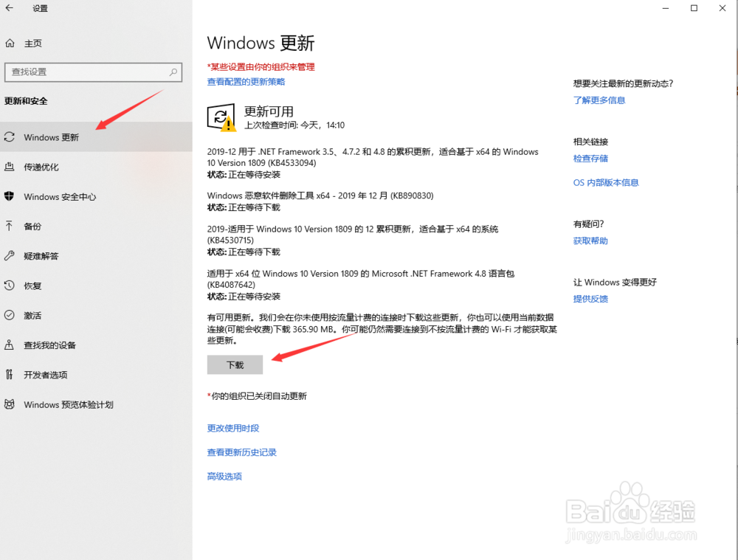Click inside the 查找设置 search box
The height and width of the screenshot is (560, 738).
89,72
